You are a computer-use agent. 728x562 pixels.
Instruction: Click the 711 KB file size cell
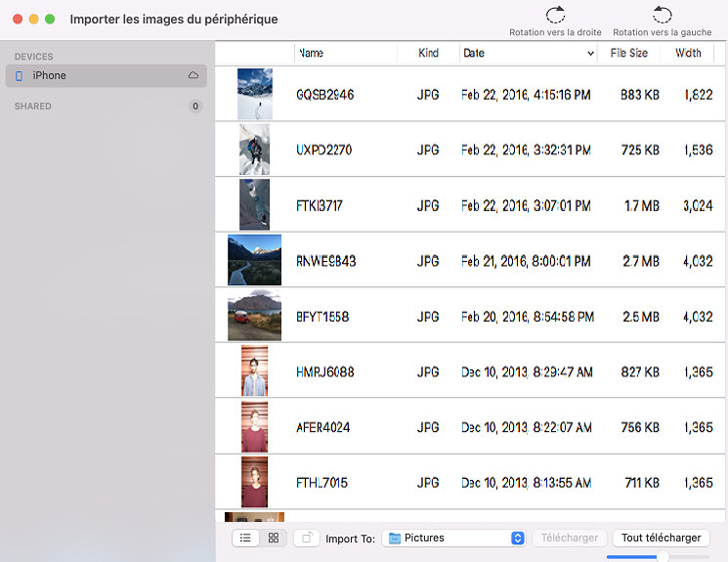pyautogui.click(x=642, y=483)
